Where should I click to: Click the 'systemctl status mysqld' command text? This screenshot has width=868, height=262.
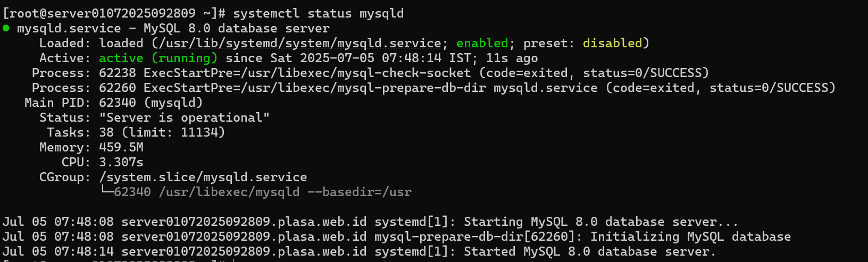[319, 13]
